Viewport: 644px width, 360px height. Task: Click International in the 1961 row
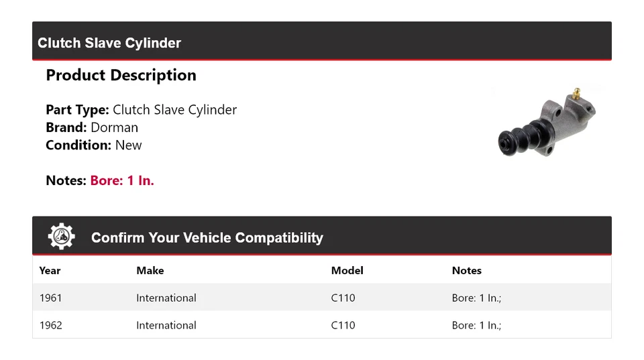166,298
